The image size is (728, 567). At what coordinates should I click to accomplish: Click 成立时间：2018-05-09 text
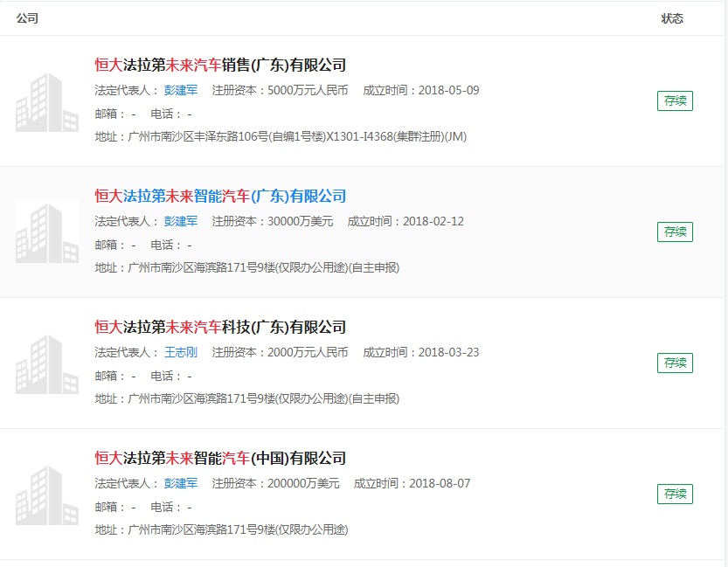coord(421,90)
